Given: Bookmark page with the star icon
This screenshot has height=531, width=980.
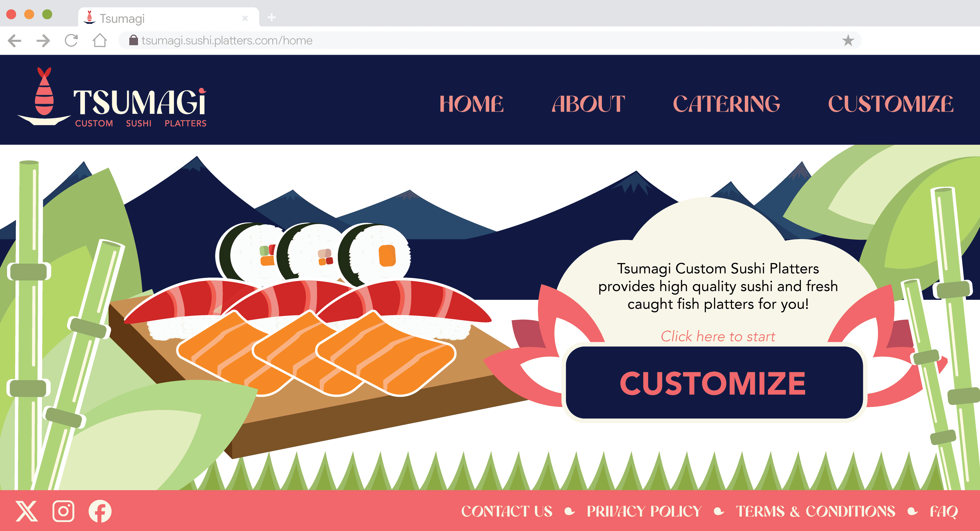Looking at the screenshot, I should click(x=848, y=40).
